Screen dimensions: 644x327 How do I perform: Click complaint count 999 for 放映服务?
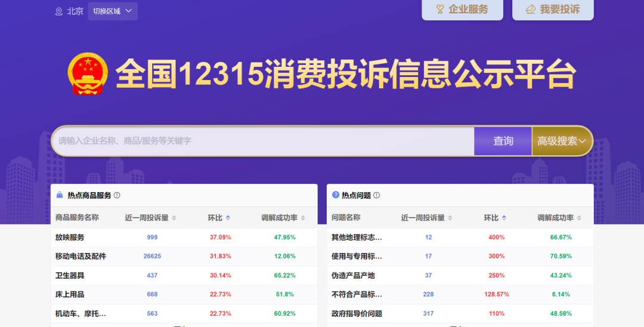coord(152,237)
